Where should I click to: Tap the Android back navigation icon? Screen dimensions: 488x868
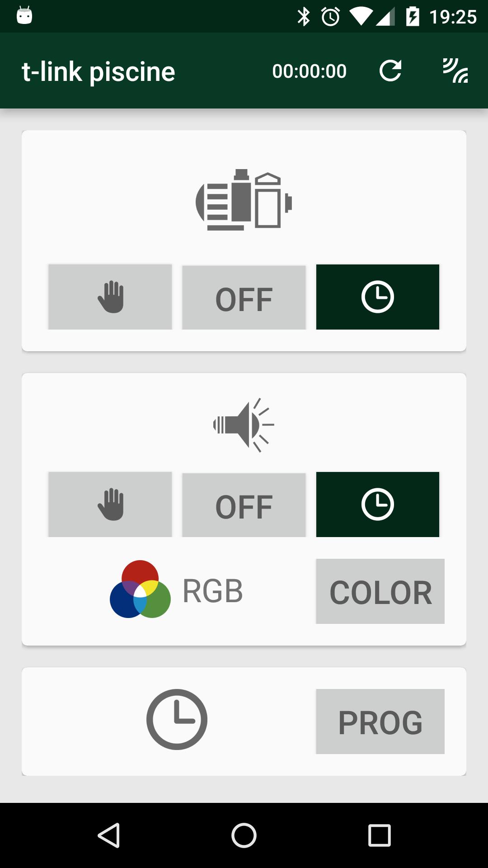[x=109, y=835]
